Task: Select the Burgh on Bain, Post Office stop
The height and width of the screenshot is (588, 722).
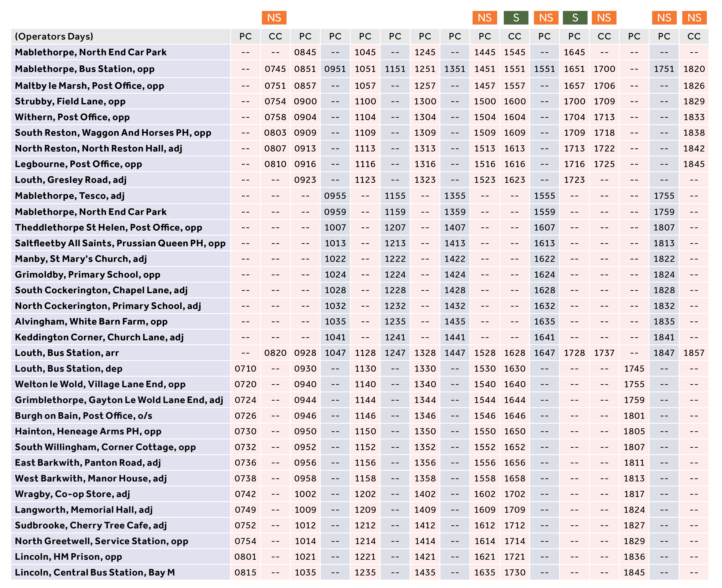Action: (x=83, y=416)
